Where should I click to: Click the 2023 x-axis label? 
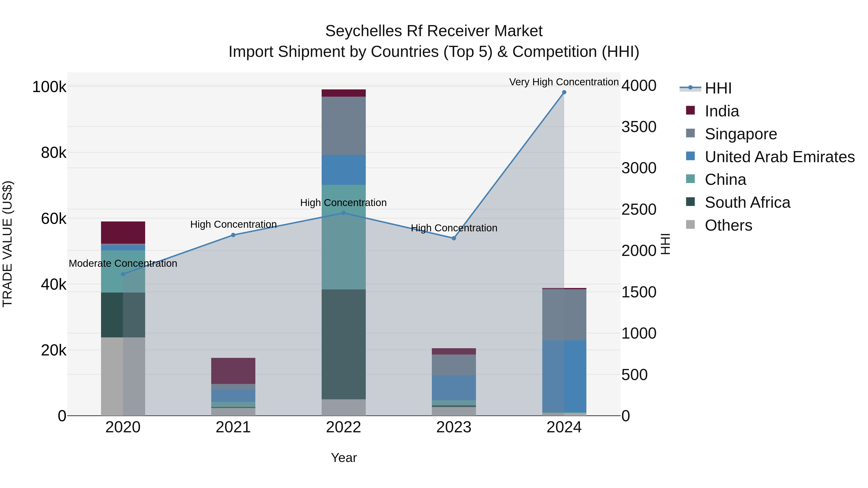[x=454, y=427]
